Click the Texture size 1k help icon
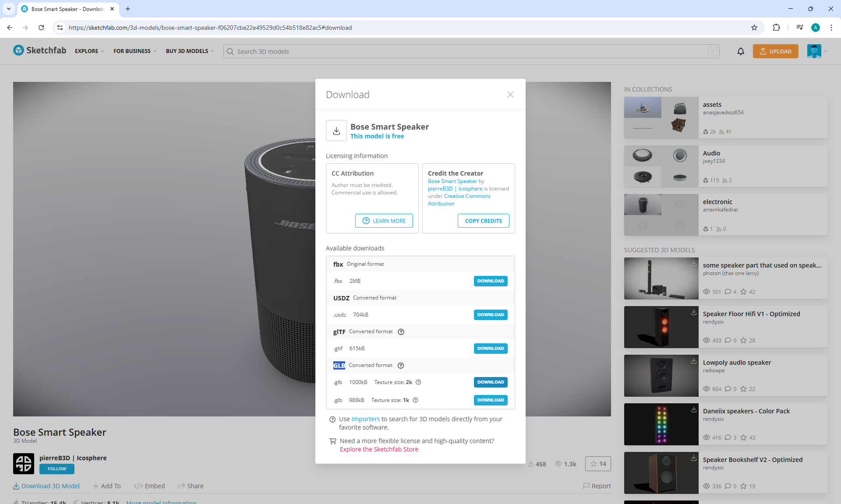This screenshot has height=504, width=841. (x=415, y=400)
